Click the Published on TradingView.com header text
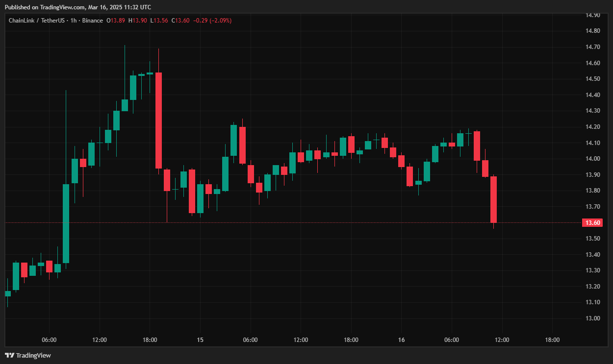Screen dimensions: 613x364 pyautogui.click(x=78, y=7)
